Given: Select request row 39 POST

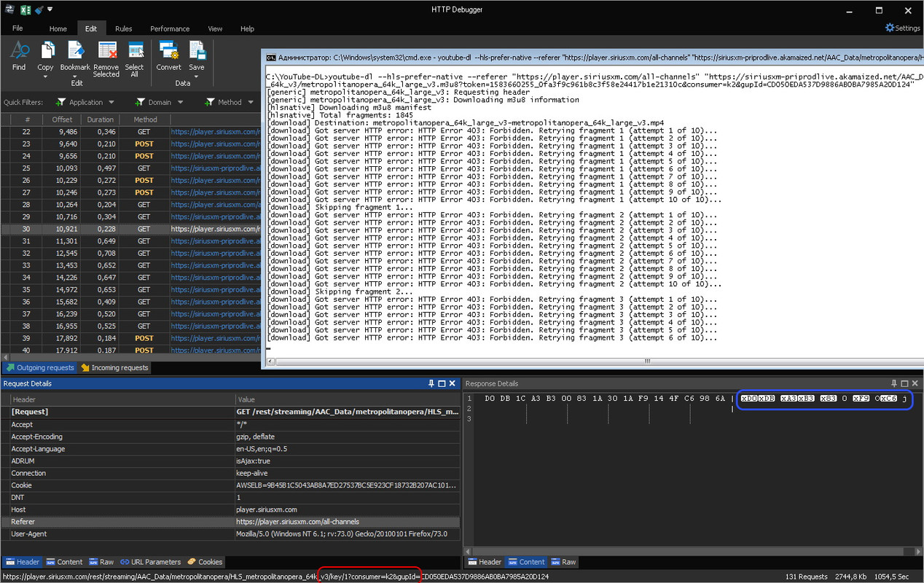Looking at the screenshot, I should [130, 338].
